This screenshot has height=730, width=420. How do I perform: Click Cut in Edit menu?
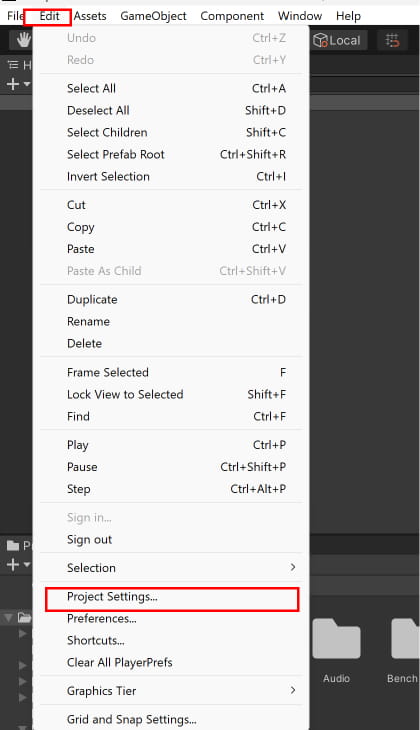170,205
